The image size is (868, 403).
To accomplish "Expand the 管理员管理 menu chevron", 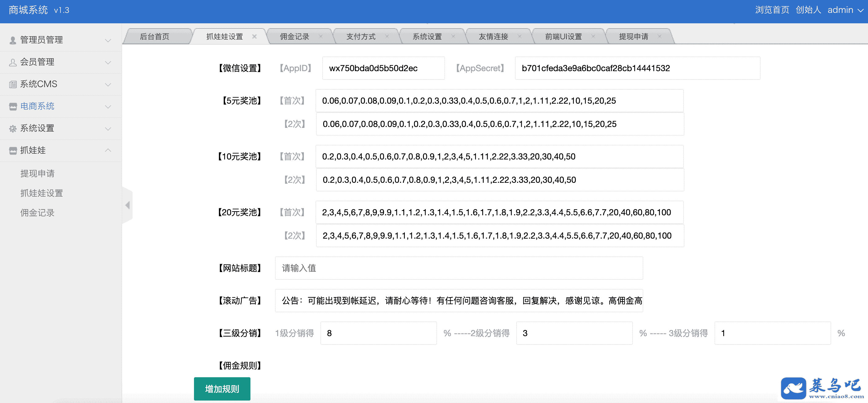I will [x=108, y=40].
